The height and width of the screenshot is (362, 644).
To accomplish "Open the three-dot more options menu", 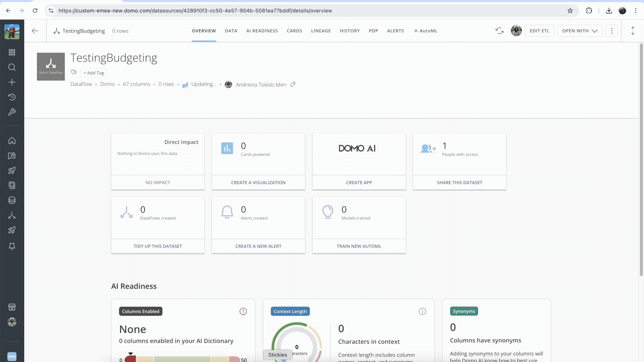I will pos(612,31).
